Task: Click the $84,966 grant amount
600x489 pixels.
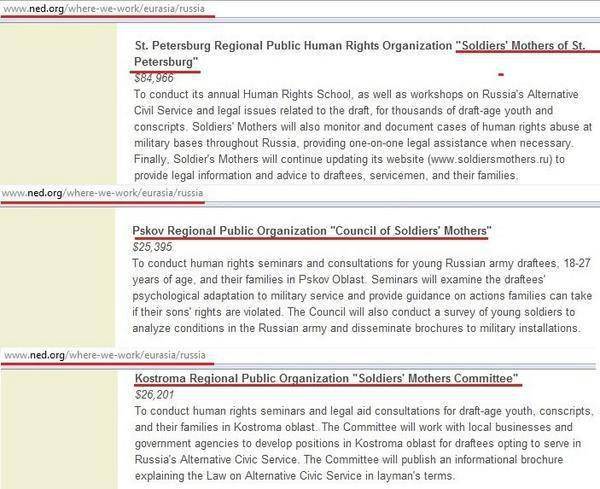Action: click(x=153, y=78)
